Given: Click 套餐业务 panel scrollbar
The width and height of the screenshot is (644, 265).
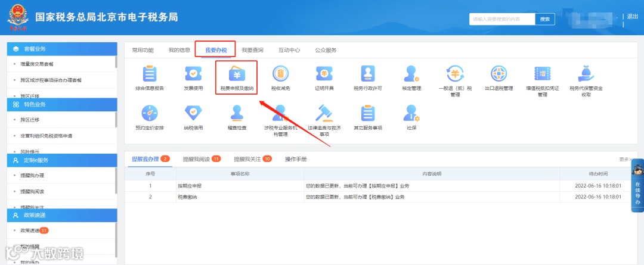Looking at the screenshot, I should tap(116, 63).
